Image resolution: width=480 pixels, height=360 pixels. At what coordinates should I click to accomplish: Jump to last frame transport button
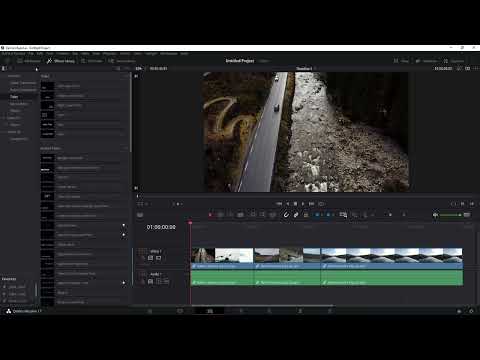tap(311, 204)
